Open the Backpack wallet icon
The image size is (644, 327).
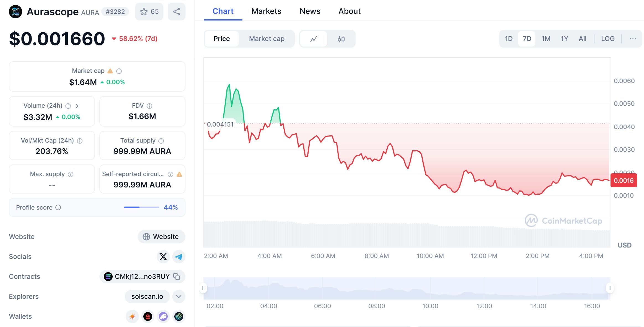[148, 316]
